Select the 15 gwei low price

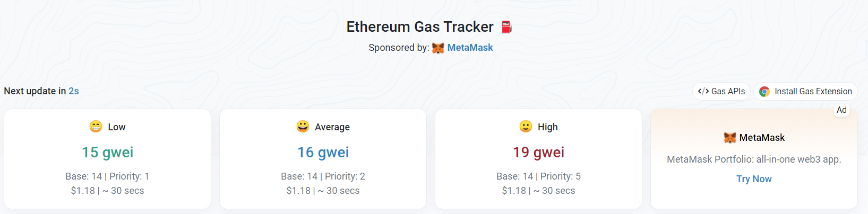point(108,153)
